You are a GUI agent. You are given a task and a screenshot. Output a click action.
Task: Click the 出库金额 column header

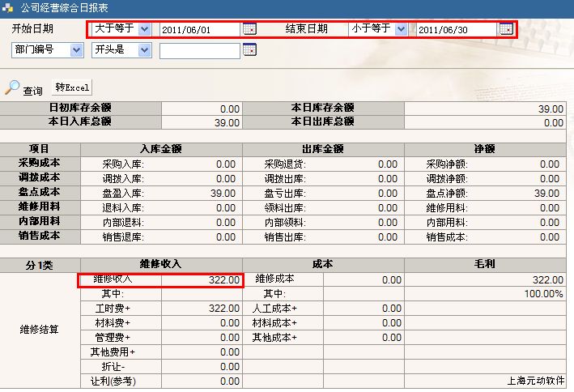pos(322,149)
